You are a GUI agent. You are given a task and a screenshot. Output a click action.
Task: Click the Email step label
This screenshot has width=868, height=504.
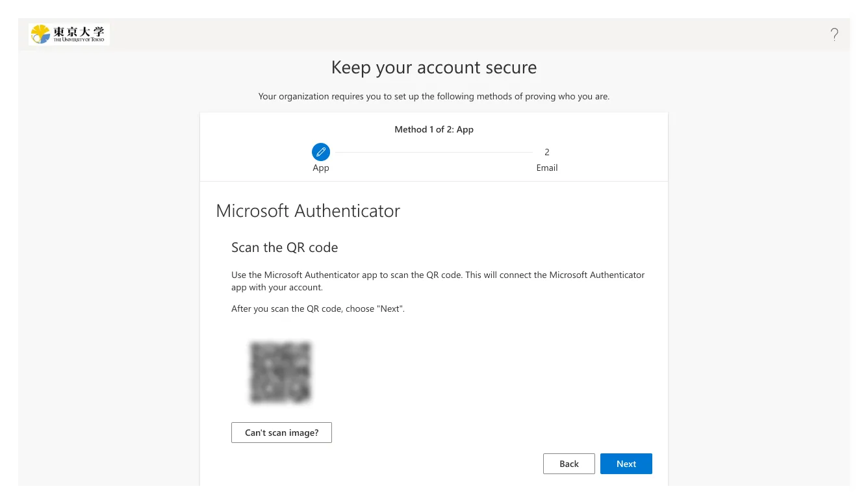pos(546,168)
